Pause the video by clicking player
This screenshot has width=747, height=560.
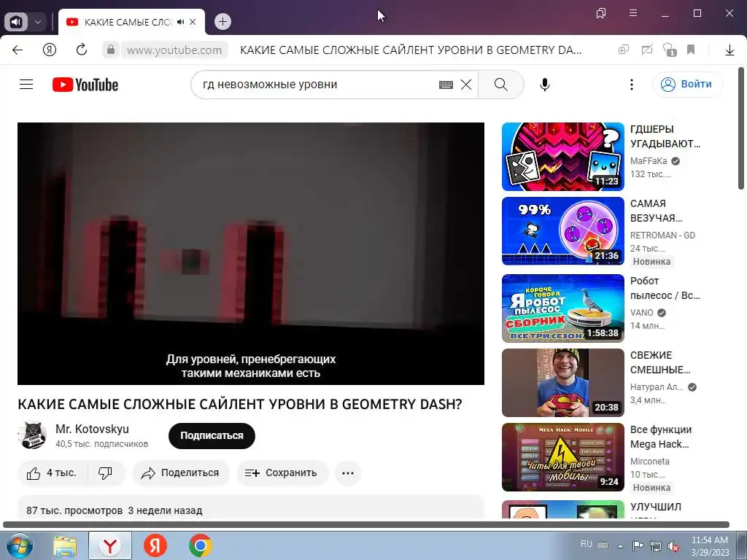tap(251, 253)
